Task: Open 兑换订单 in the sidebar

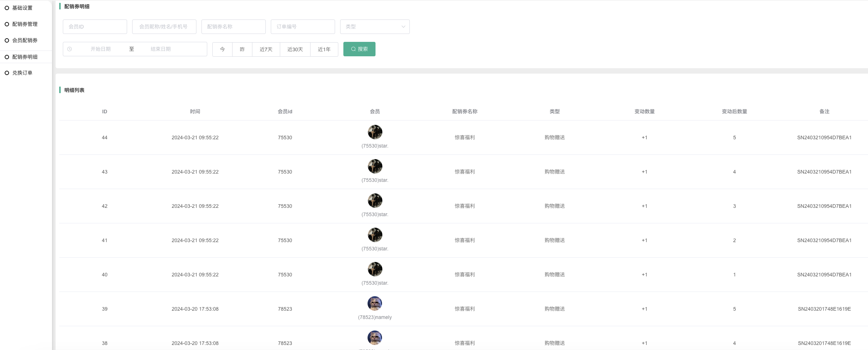Action: (22, 73)
